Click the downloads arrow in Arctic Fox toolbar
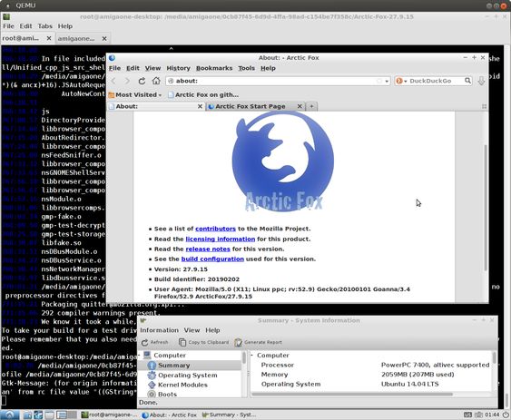Image resolution: width=511 pixels, height=420 pixels. pos(481,81)
